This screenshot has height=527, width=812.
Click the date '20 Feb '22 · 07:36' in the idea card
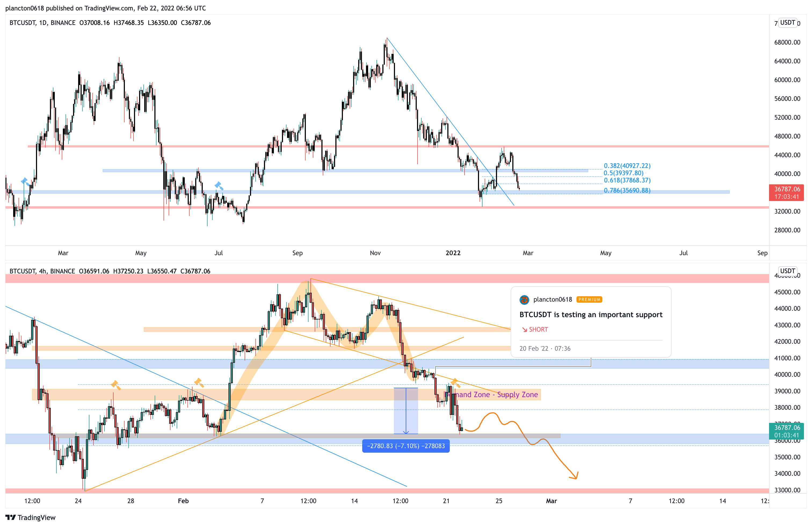[545, 348]
